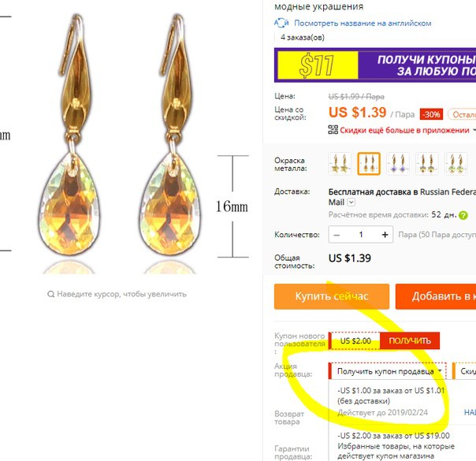
Task: Select the highlighted teardrop earring variant
Action: click(x=369, y=164)
